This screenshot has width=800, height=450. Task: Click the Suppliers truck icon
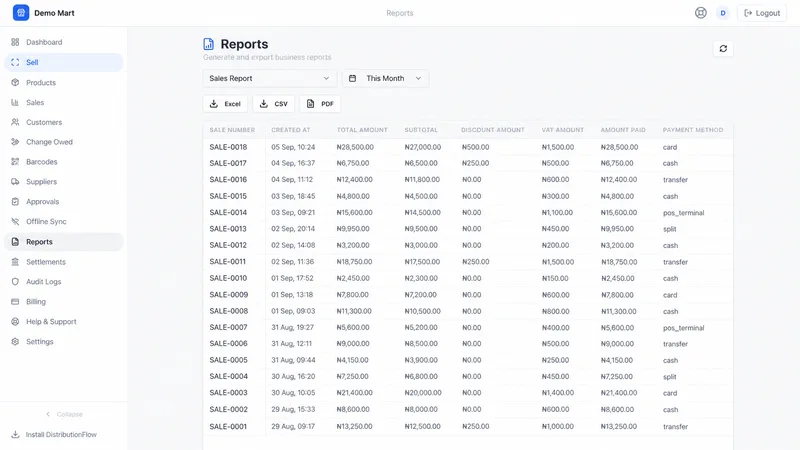(x=15, y=182)
